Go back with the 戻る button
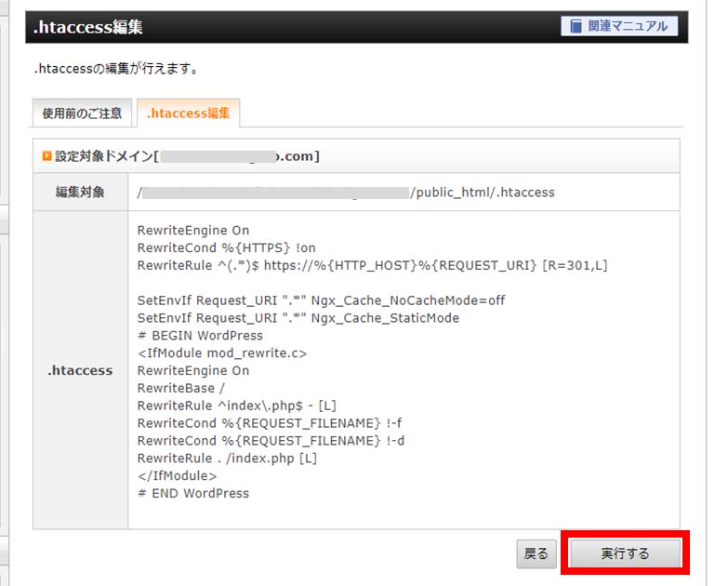This screenshot has height=586, width=728. click(536, 553)
